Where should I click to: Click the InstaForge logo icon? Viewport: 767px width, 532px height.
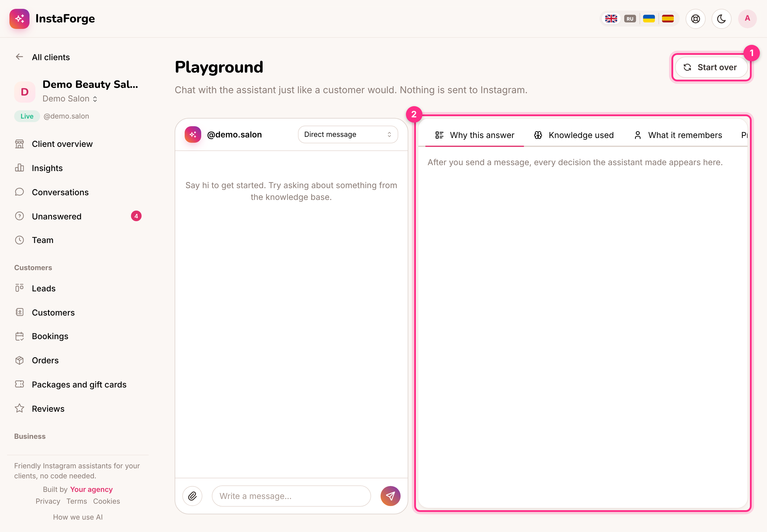coord(19,19)
